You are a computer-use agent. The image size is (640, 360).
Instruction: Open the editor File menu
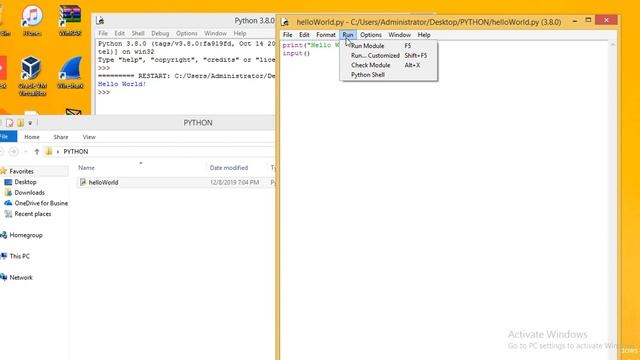click(x=288, y=35)
